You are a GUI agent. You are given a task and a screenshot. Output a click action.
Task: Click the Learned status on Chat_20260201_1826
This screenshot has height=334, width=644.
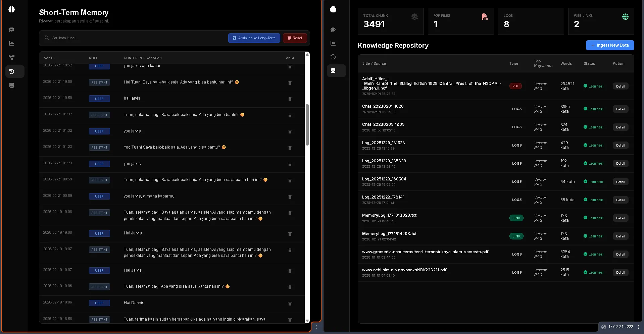click(593, 109)
